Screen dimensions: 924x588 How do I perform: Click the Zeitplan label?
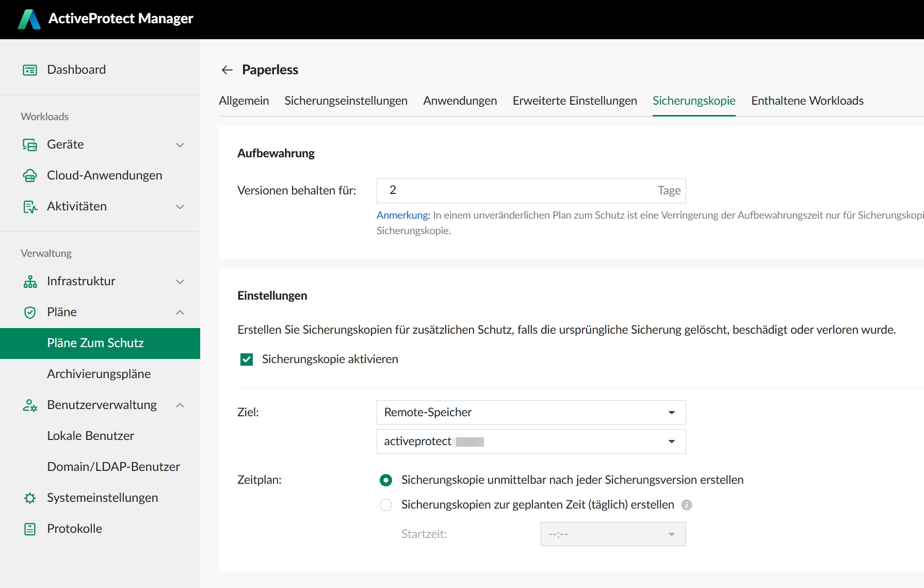[260, 480]
